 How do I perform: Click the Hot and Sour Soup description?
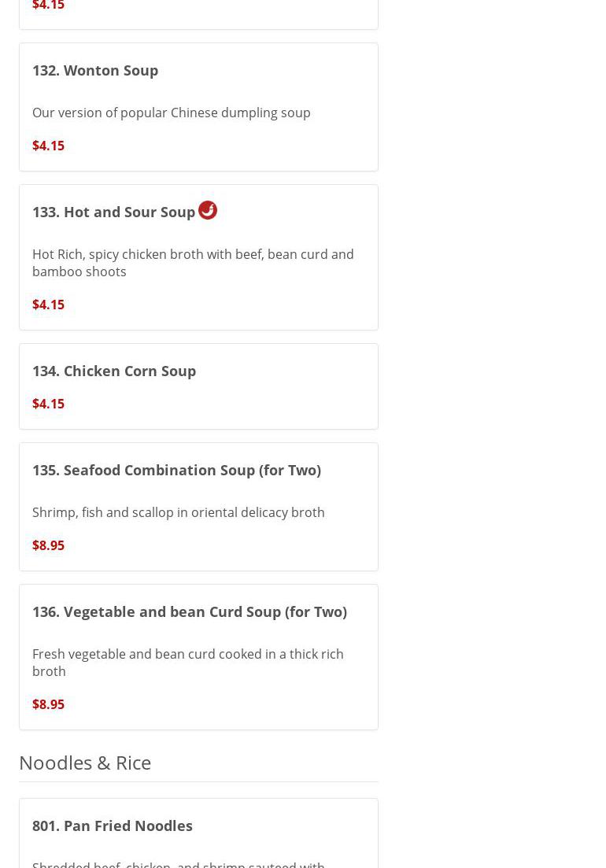point(193,263)
